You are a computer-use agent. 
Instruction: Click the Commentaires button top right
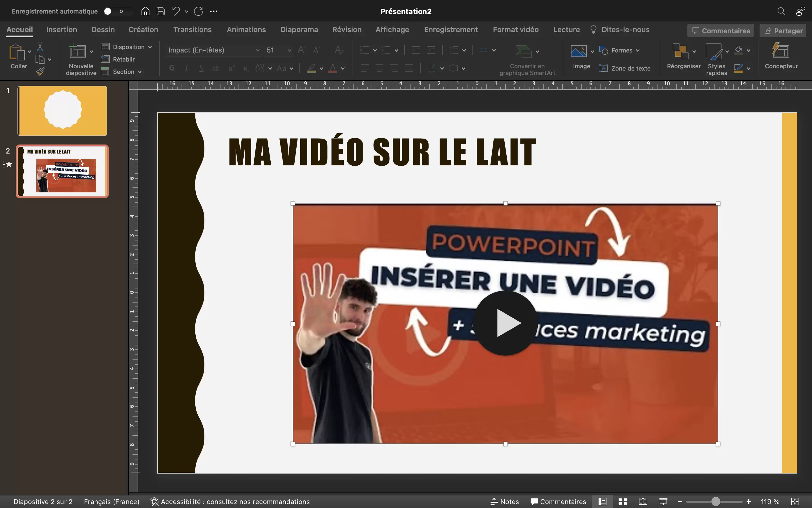[x=721, y=30]
